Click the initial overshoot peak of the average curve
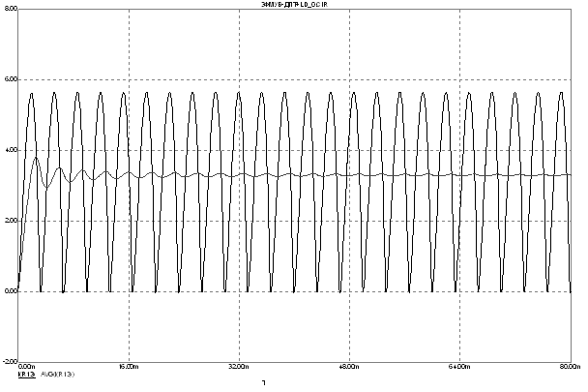Screen dimensions: 588x392 coord(36,158)
